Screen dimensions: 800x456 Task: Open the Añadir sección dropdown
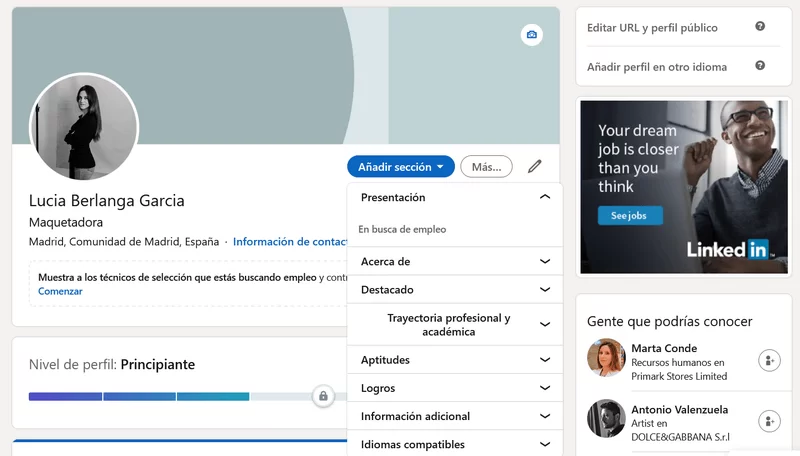400,167
